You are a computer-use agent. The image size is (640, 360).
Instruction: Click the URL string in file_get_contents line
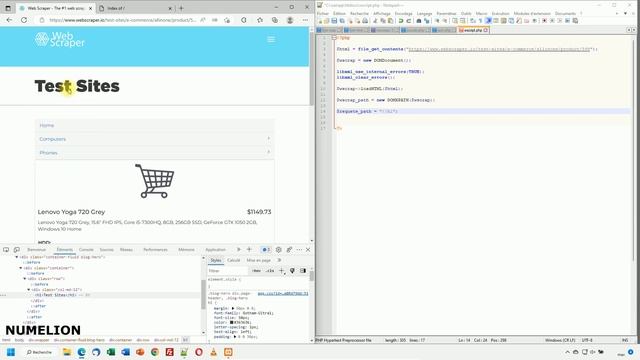coord(499,49)
